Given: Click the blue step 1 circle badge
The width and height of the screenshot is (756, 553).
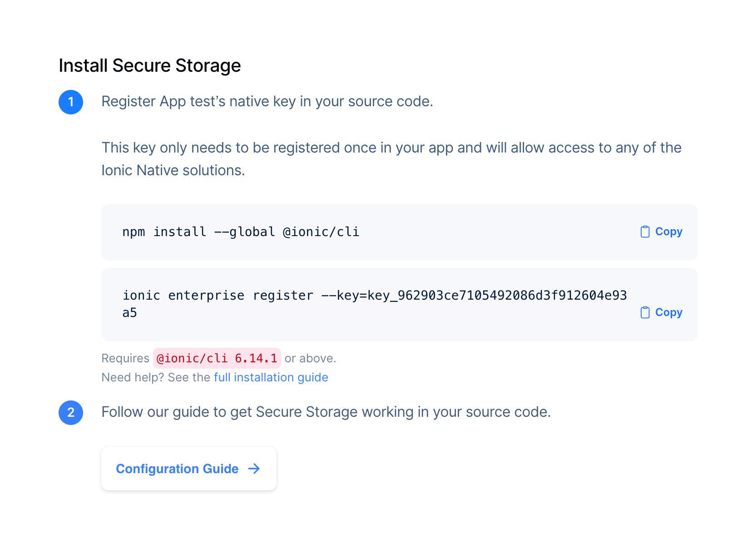Looking at the screenshot, I should [71, 102].
